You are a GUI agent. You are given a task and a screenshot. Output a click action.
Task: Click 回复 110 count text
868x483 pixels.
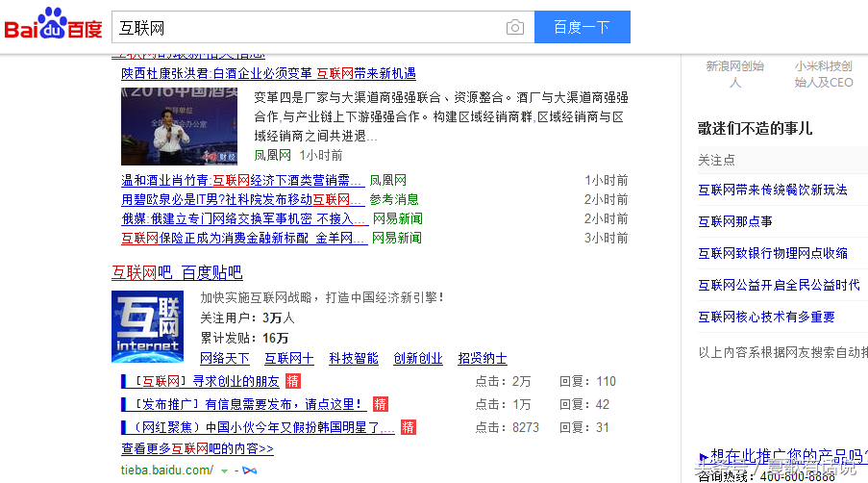[588, 381]
